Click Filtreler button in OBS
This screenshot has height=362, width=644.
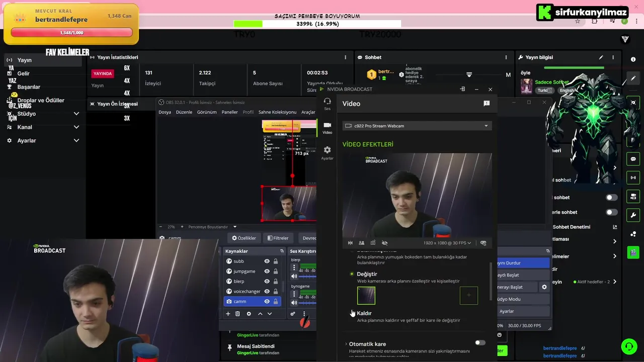pyautogui.click(x=278, y=238)
